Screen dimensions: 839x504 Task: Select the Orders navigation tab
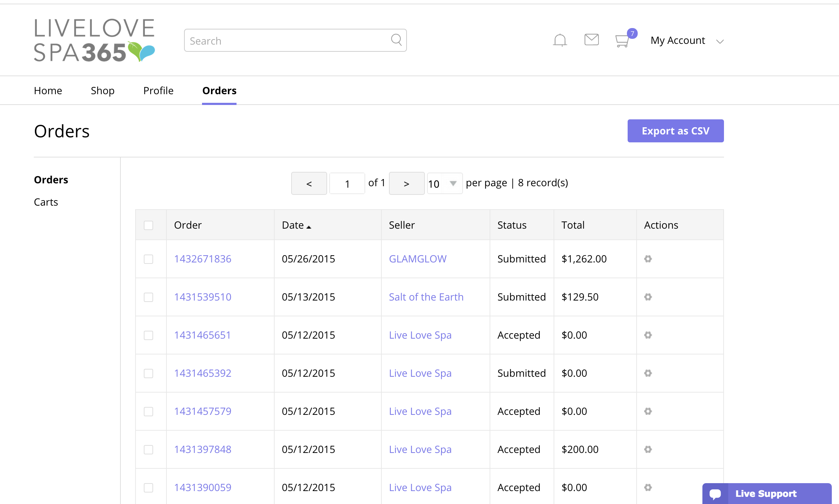(219, 91)
